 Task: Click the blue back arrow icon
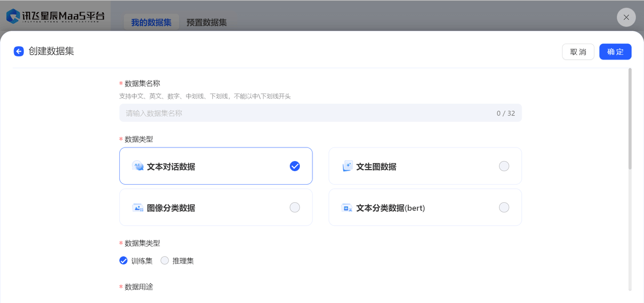19,51
